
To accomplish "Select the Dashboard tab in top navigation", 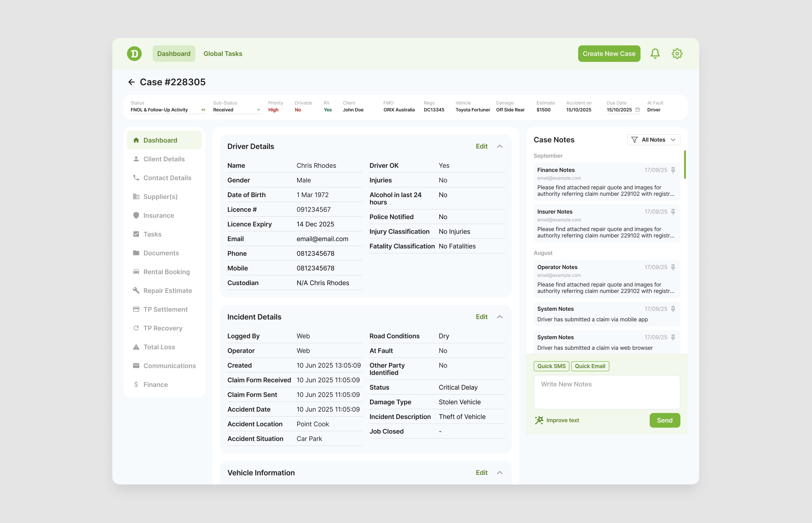I will [174, 54].
